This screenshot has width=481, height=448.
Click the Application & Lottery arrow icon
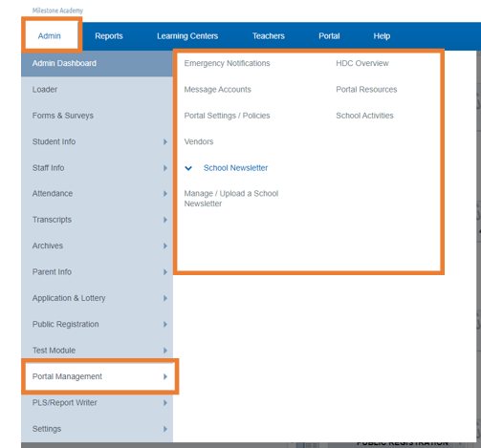(165, 298)
